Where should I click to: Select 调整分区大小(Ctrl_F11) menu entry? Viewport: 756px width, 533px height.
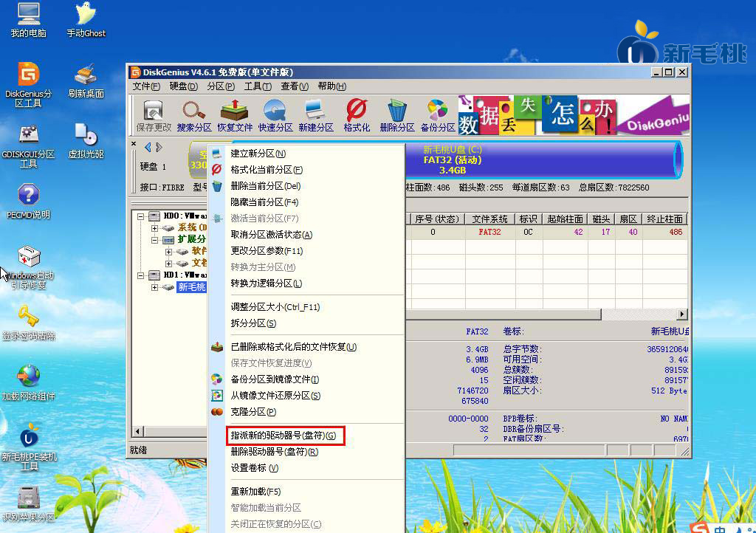pos(306,307)
